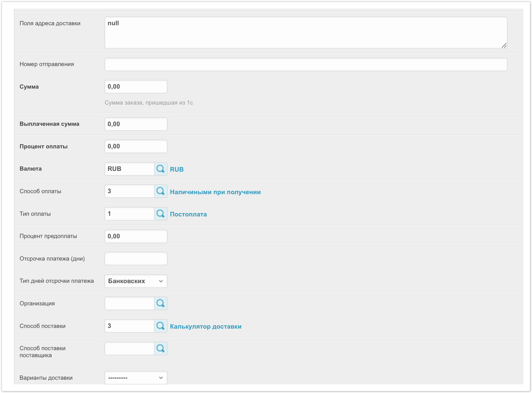Select the Сумма input field

coord(136,87)
